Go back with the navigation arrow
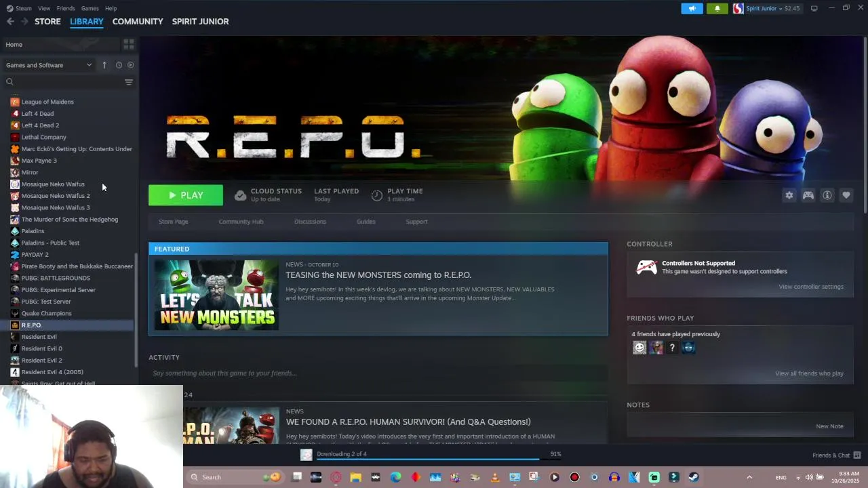868x488 pixels. 10,22
